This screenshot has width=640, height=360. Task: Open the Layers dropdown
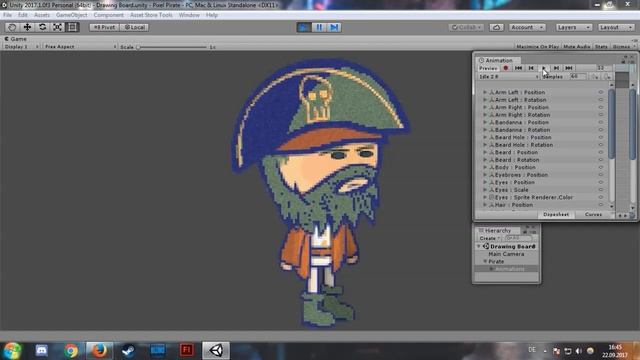coord(573,27)
